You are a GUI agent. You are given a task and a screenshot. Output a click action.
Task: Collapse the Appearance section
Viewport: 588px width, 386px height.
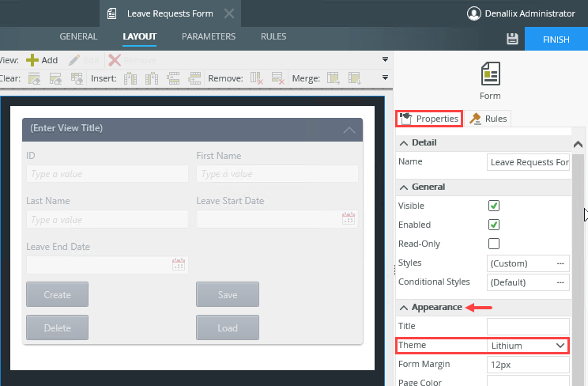click(404, 308)
